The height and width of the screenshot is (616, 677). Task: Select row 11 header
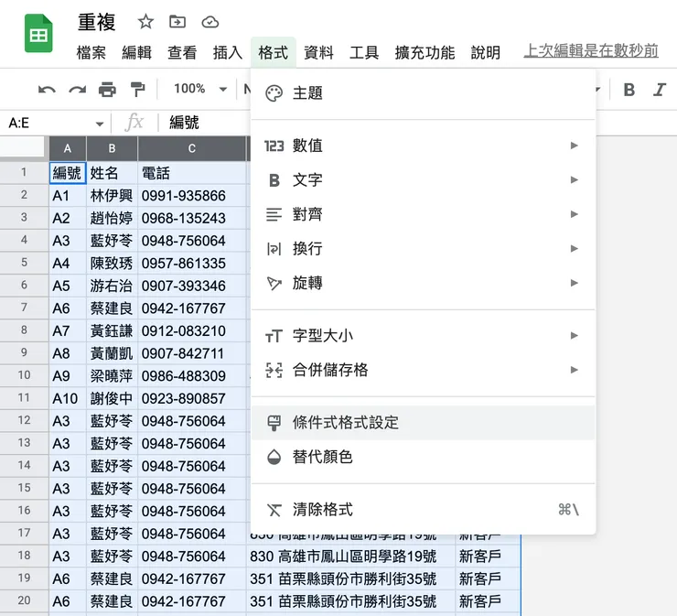[x=24, y=398]
